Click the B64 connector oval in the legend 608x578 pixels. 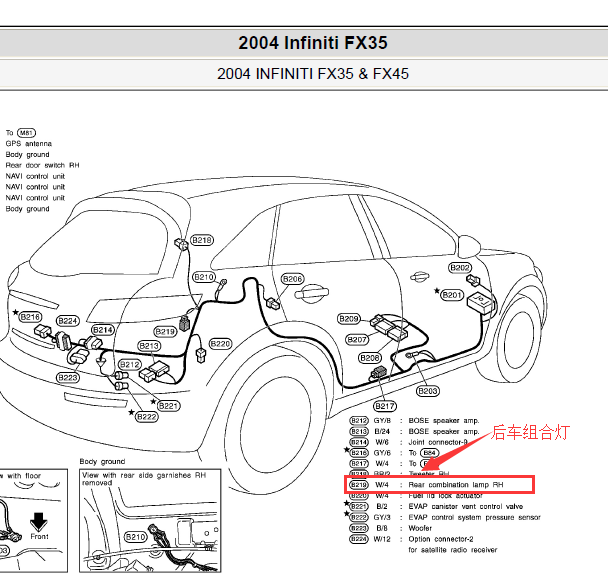tap(429, 453)
